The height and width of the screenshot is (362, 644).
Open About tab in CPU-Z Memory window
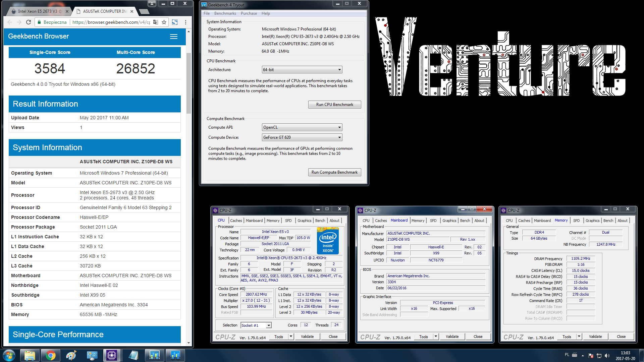click(623, 221)
